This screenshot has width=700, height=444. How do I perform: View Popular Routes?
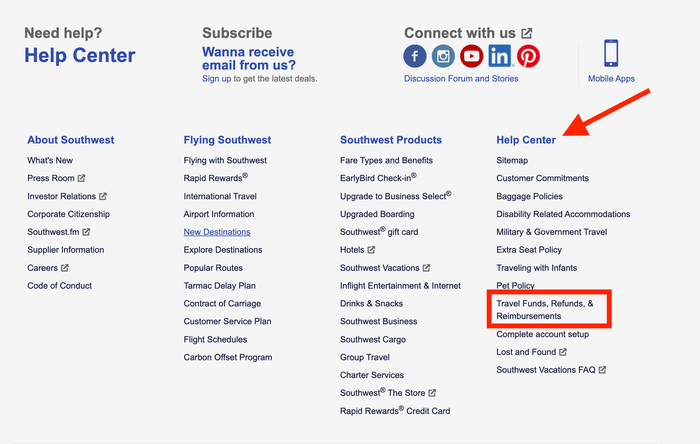[x=213, y=268]
